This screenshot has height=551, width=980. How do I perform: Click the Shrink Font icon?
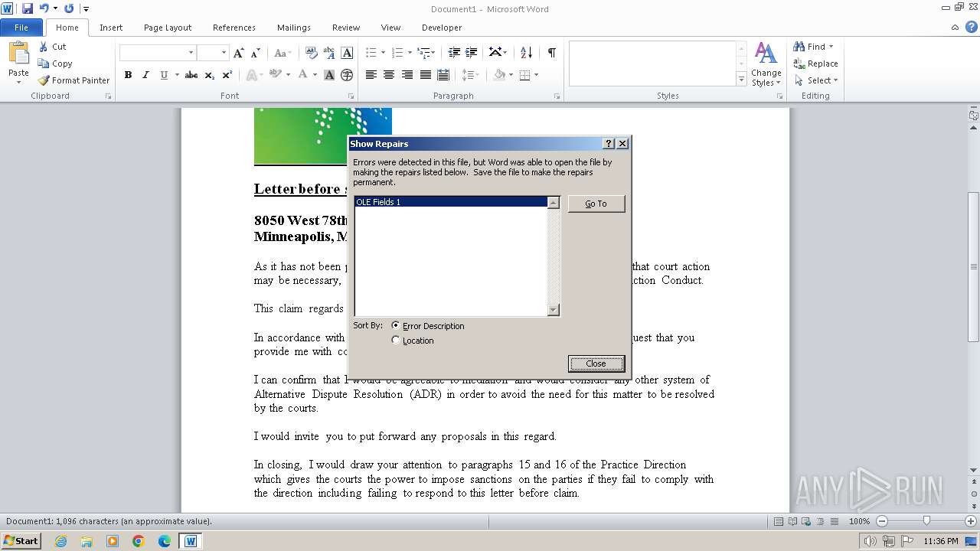(256, 53)
